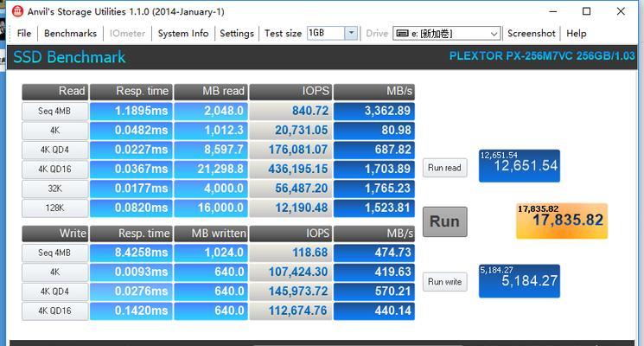Click the Read 128K test button
The image size is (644, 346).
click(x=55, y=208)
